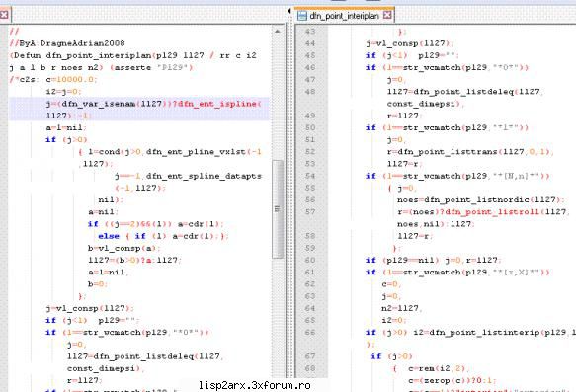Viewport: 576px width, 392px height.
Task: Click the small left arrow beside the tab
Action: 289,12
